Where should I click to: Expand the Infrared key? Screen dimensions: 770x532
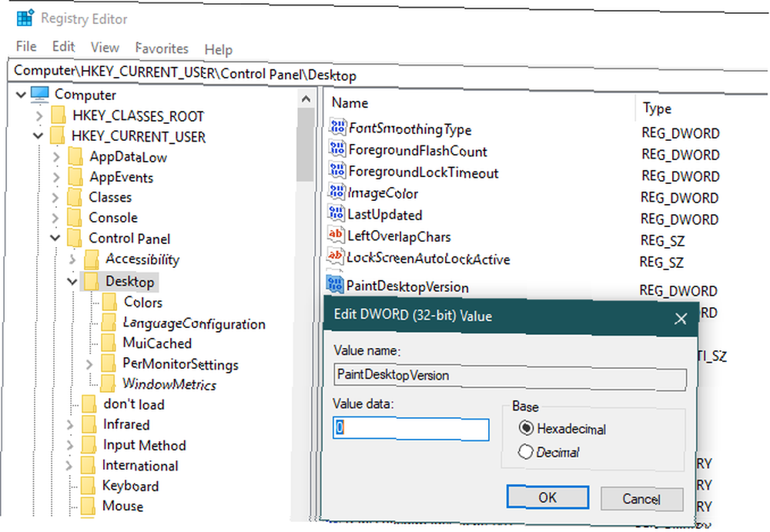[70, 424]
